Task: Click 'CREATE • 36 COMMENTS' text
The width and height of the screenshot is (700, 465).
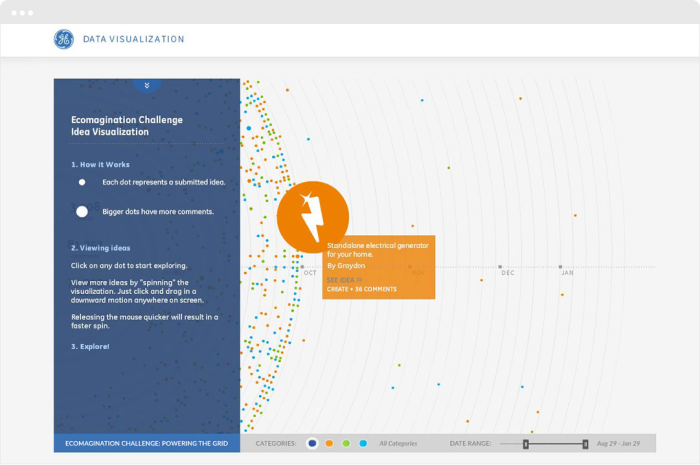Action: [x=362, y=289]
